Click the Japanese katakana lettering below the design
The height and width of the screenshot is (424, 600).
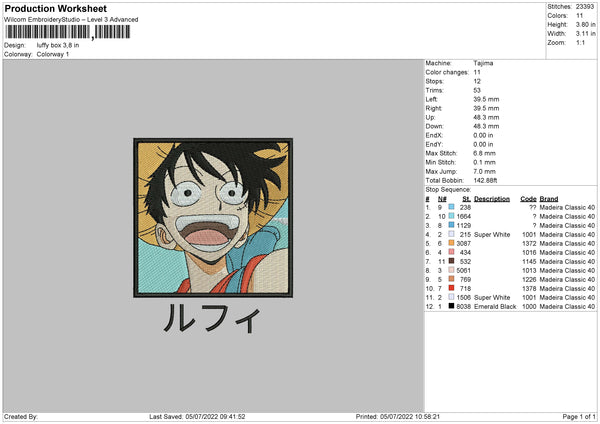coord(213,318)
